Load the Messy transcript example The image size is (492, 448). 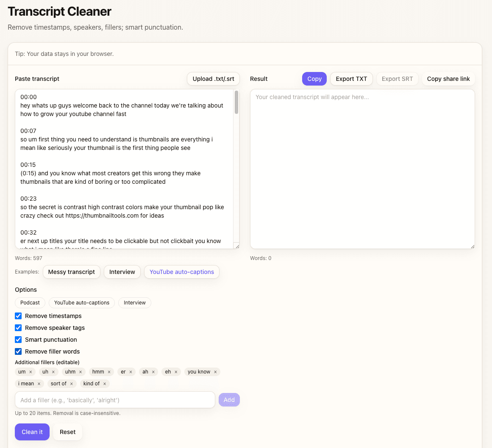[x=71, y=272]
